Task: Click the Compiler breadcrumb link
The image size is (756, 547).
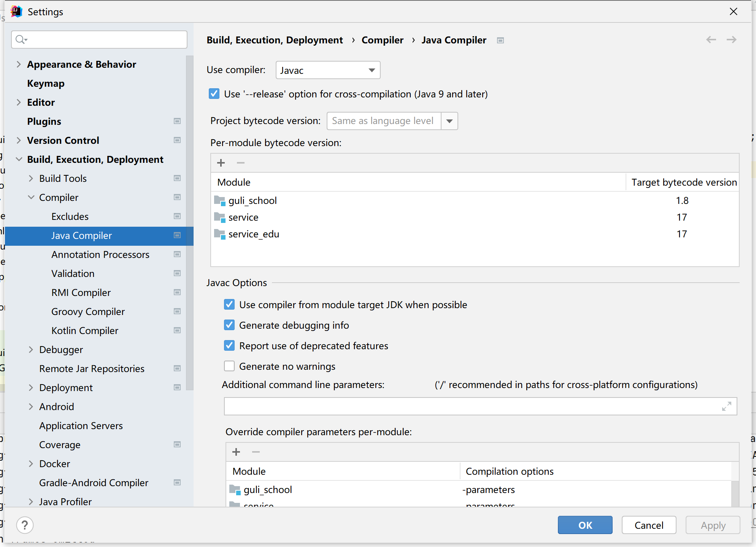Action: [382, 40]
